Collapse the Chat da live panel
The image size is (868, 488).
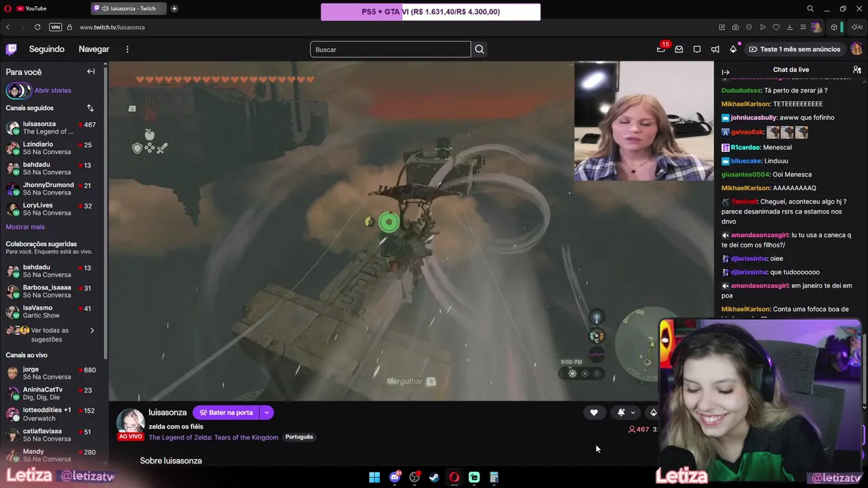(x=726, y=72)
